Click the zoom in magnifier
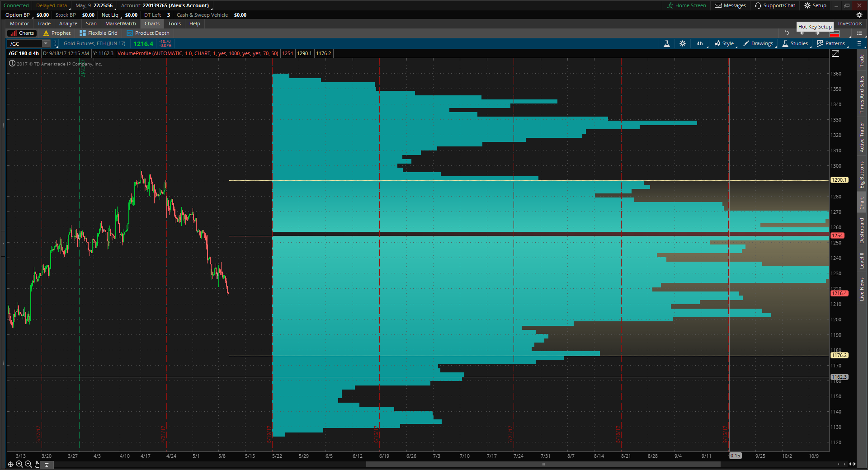This screenshot has width=868, height=470. pyautogui.click(x=19, y=464)
